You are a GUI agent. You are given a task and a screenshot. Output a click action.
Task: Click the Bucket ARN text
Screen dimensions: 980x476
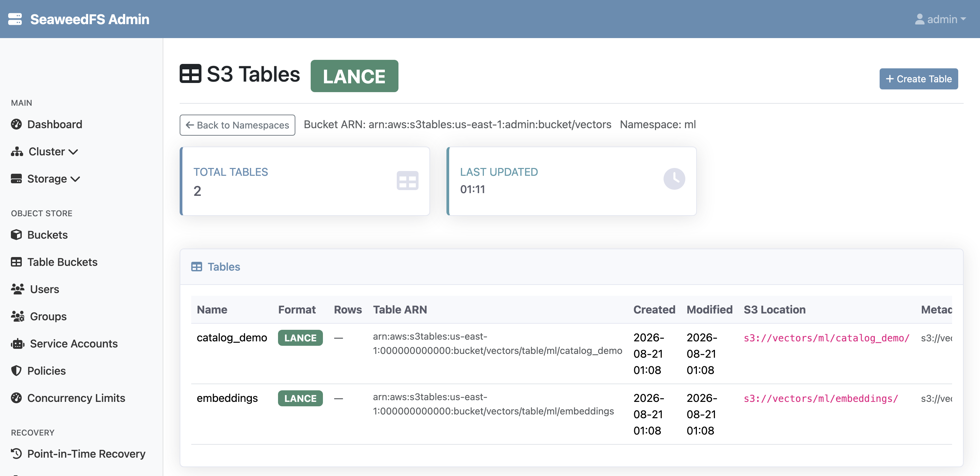pyautogui.click(x=457, y=125)
